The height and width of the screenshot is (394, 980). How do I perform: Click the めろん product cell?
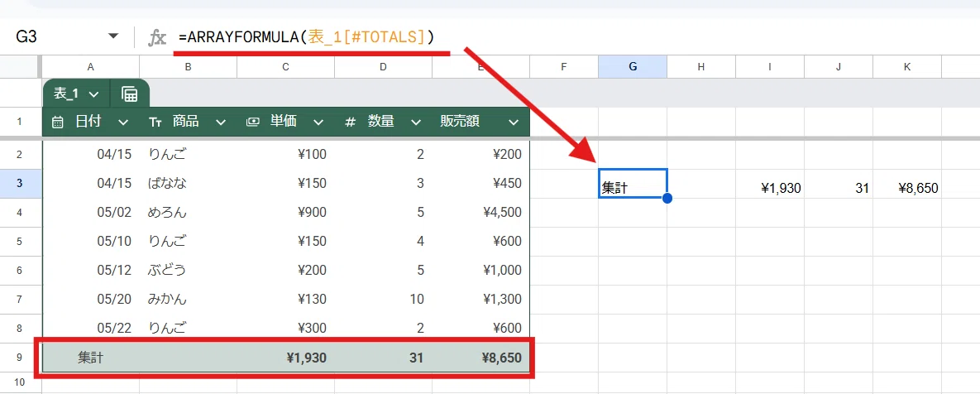point(188,213)
